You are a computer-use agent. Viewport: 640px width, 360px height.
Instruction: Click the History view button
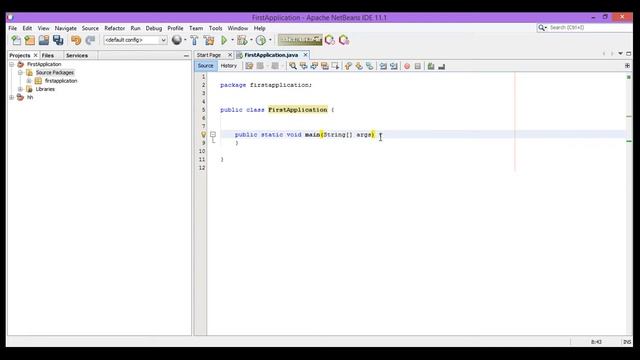pyautogui.click(x=229, y=66)
